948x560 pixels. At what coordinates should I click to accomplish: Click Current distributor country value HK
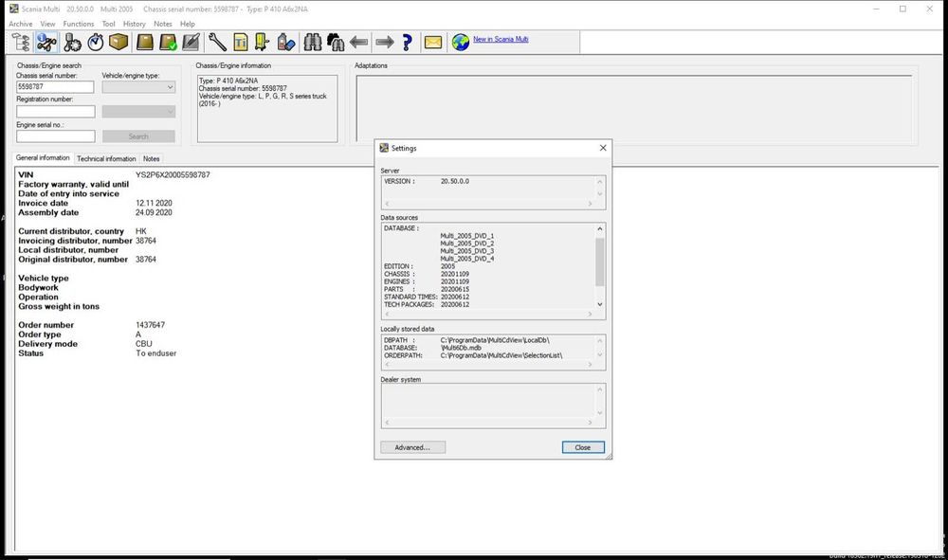[141, 231]
